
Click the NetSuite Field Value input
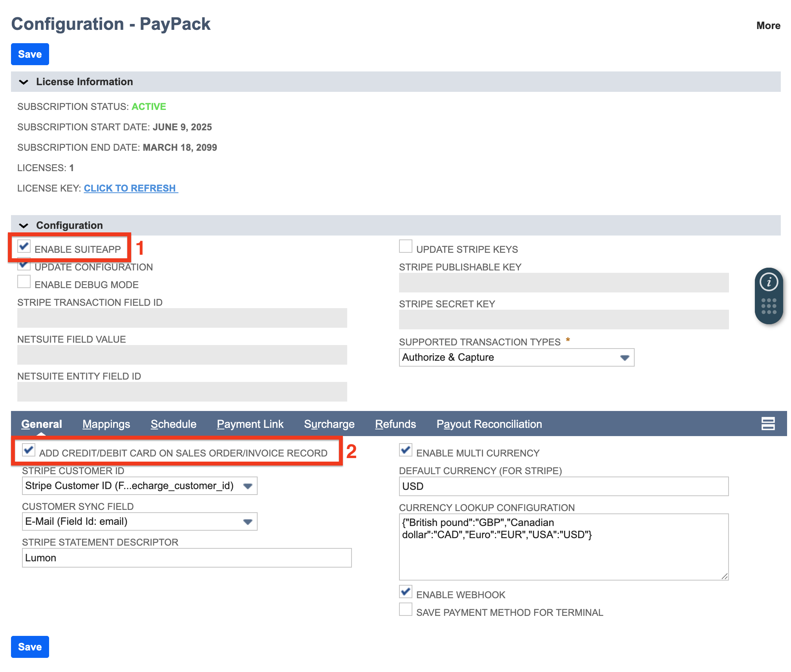[x=182, y=355]
